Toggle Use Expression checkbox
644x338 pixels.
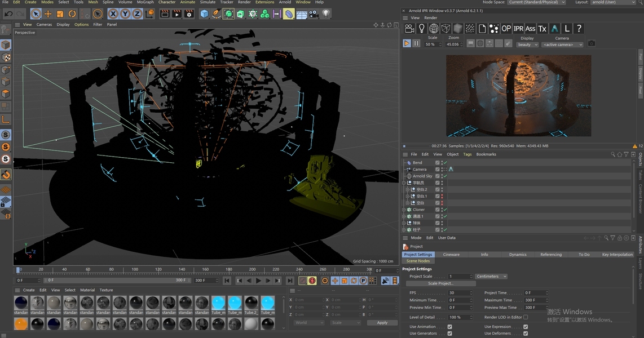point(526,327)
